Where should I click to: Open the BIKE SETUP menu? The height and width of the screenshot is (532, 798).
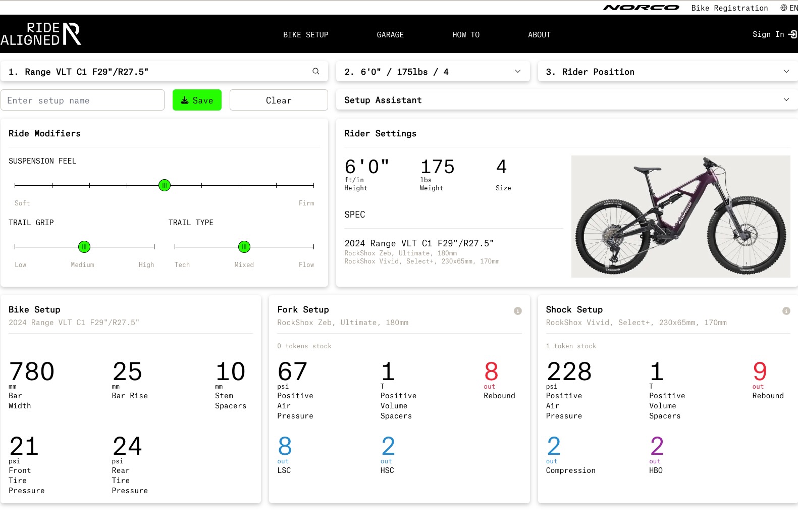306,34
